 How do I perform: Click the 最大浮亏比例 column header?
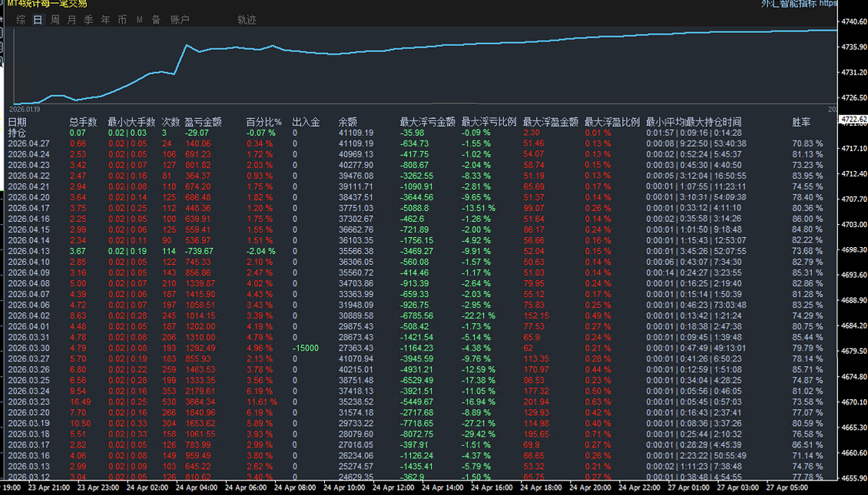tap(489, 122)
